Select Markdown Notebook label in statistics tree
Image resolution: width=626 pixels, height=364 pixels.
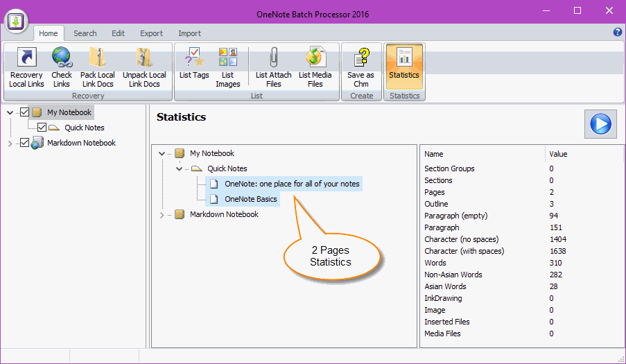[x=224, y=214]
